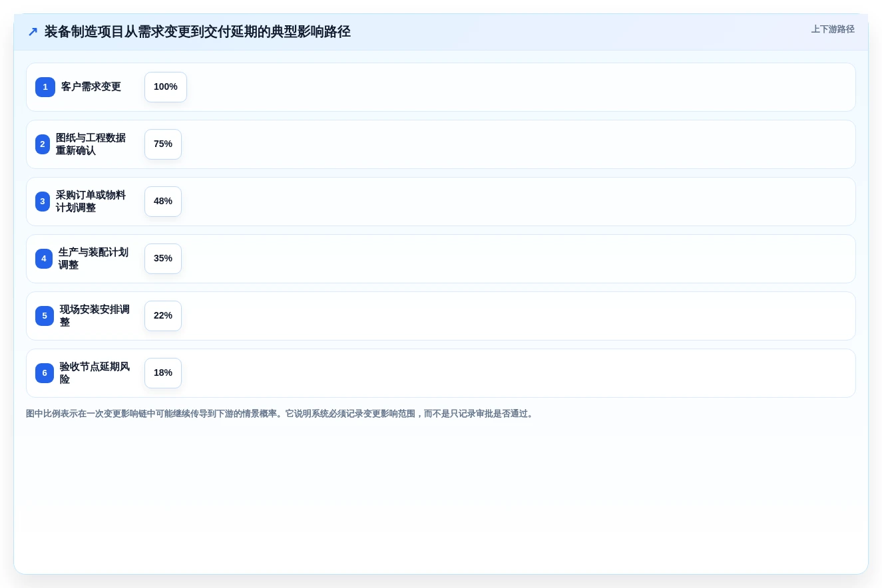Click the 现场安装安排调整 step label

pyautogui.click(x=95, y=316)
